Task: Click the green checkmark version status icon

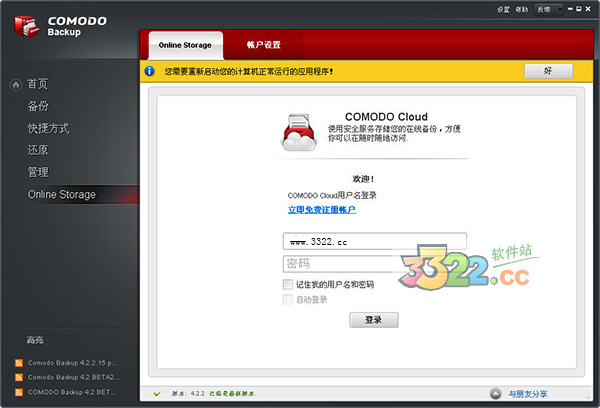Action: click(157, 393)
